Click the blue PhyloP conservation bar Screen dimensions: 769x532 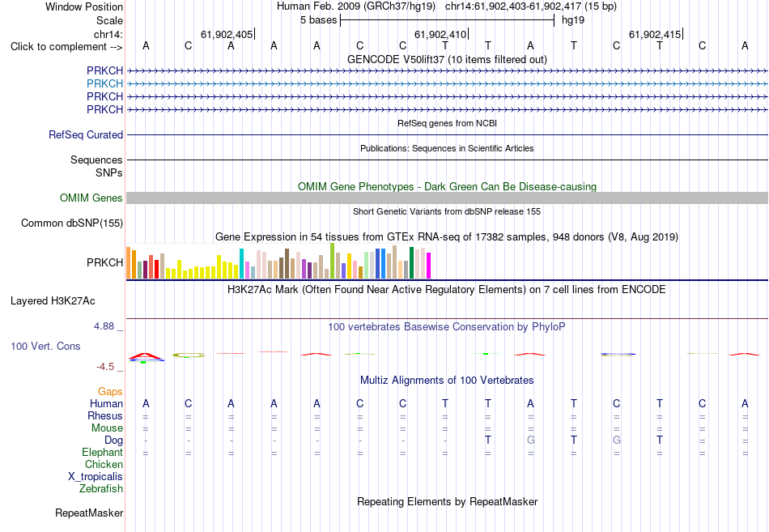(x=618, y=354)
